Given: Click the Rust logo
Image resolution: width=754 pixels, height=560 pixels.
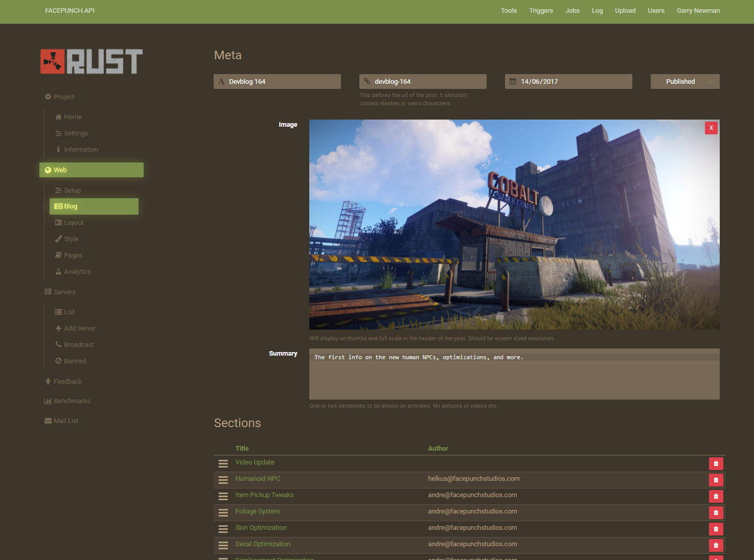Looking at the screenshot, I should (92, 61).
